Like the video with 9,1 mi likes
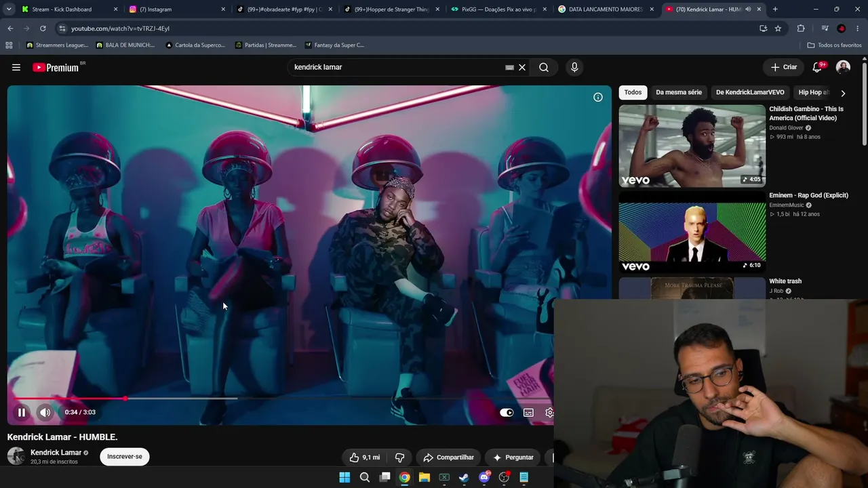Image resolution: width=868 pixels, height=488 pixels. coord(364,457)
